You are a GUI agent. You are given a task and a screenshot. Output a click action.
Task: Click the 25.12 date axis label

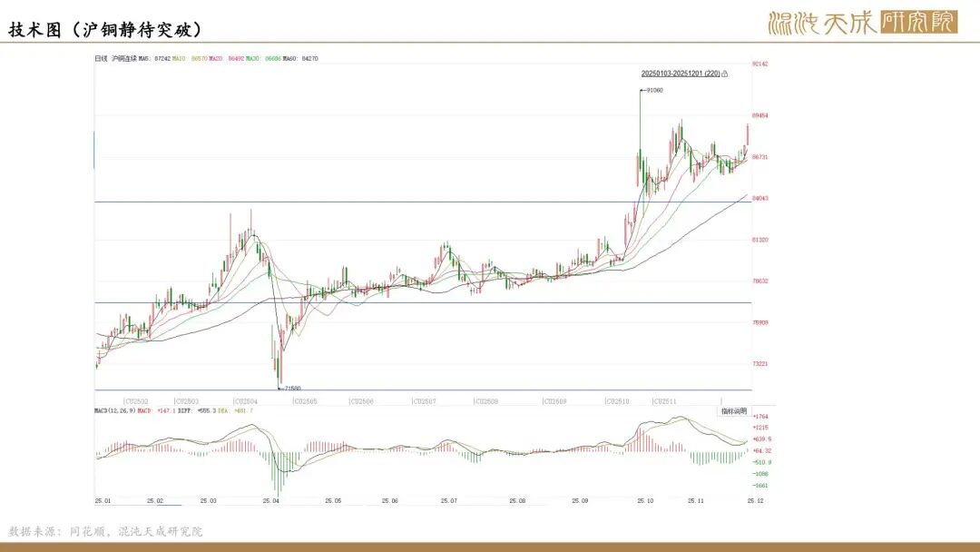pos(756,501)
